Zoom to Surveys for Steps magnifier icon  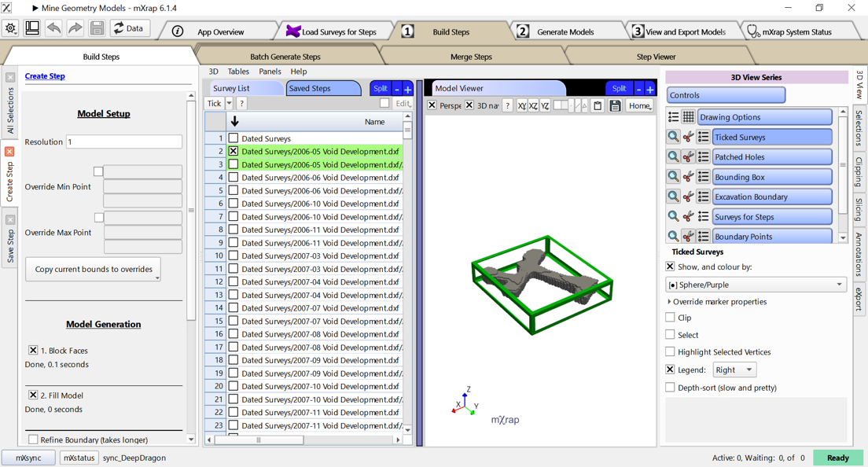pyautogui.click(x=673, y=217)
